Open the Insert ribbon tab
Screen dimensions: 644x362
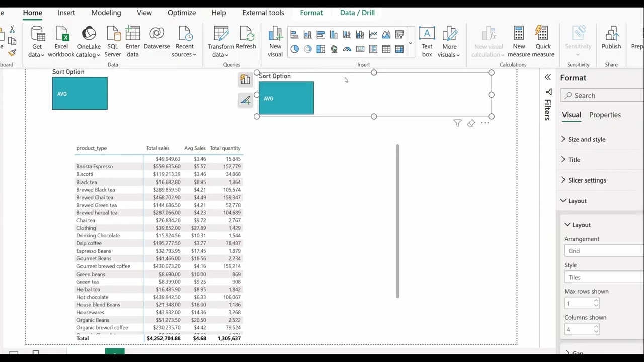coord(66,13)
